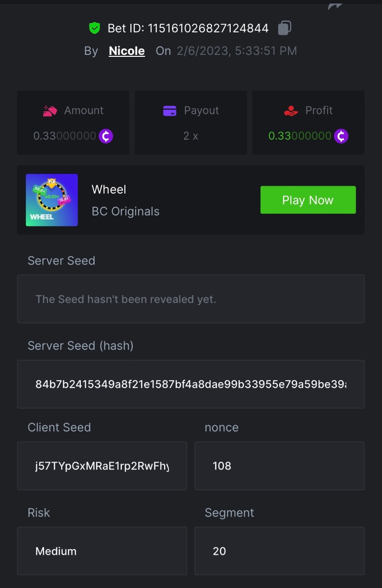Click the 2 x Payout value
The image size is (382, 588).
click(x=191, y=136)
